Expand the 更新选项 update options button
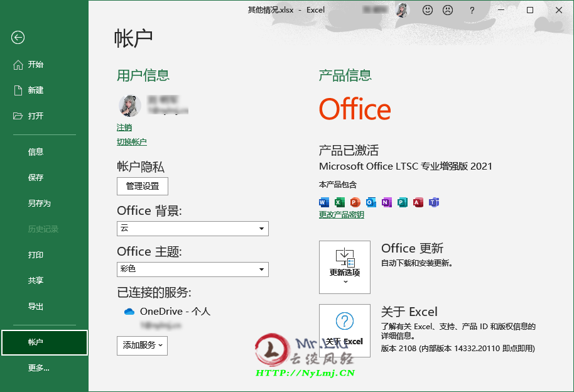 click(x=345, y=267)
